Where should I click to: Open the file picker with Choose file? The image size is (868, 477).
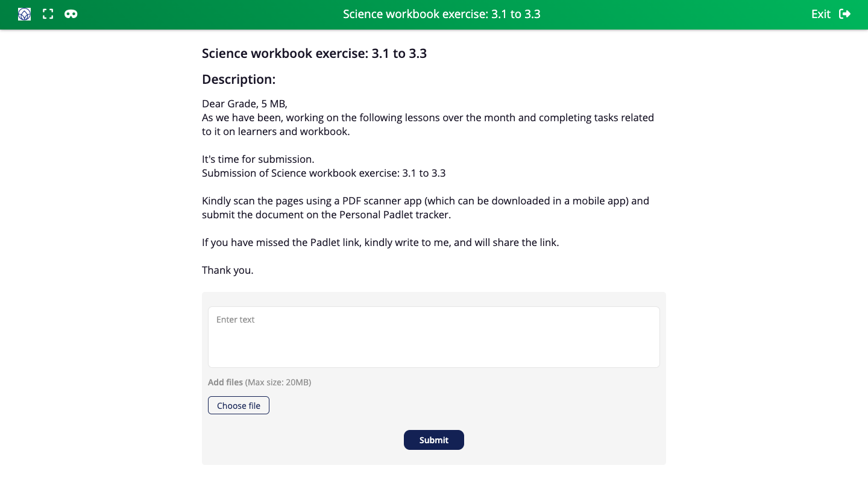pyautogui.click(x=239, y=405)
